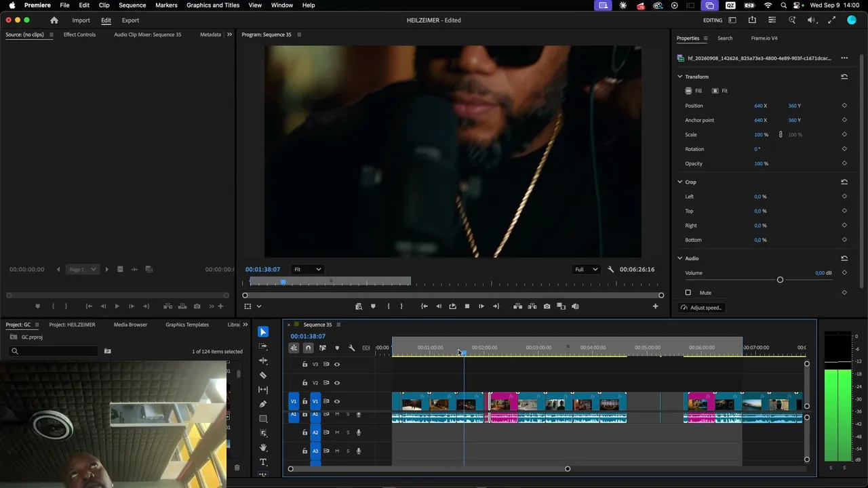Add a marker in program monitor
The width and height of the screenshot is (868, 488).
point(373,306)
